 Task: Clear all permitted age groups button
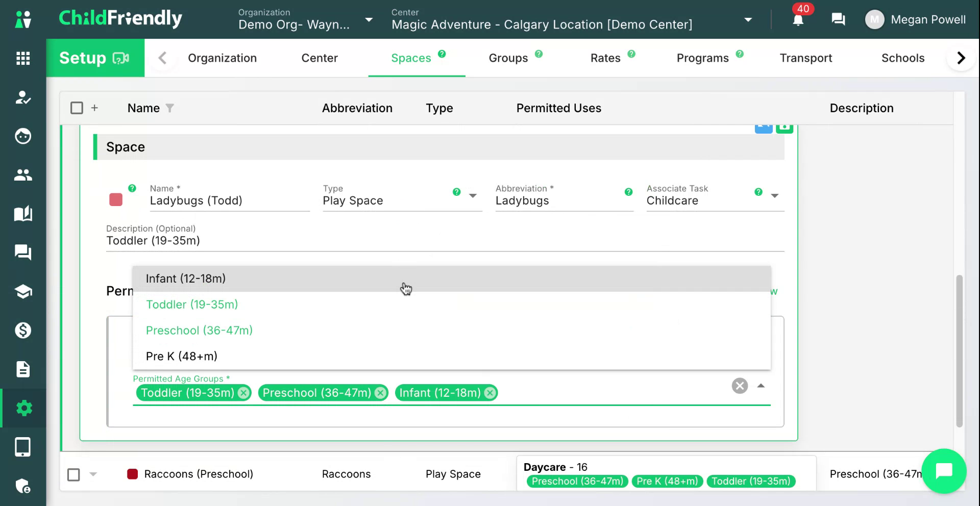pos(740,386)
